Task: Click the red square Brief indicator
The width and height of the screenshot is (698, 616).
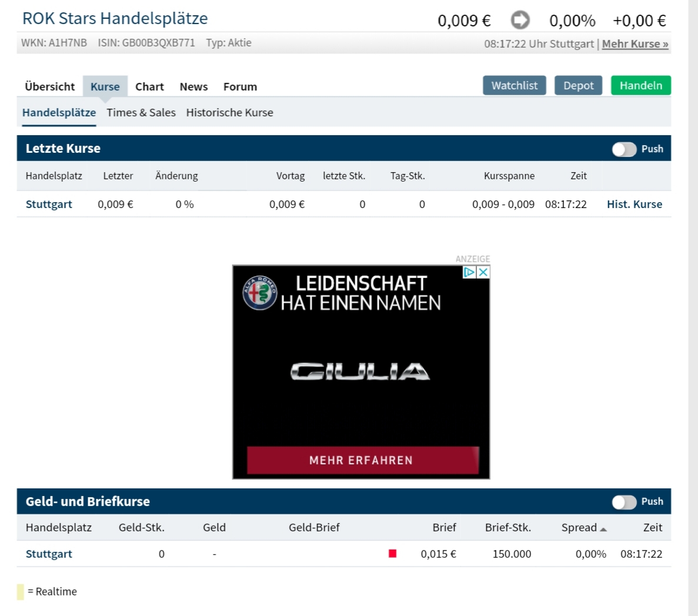Action: [x=393, y=553]
